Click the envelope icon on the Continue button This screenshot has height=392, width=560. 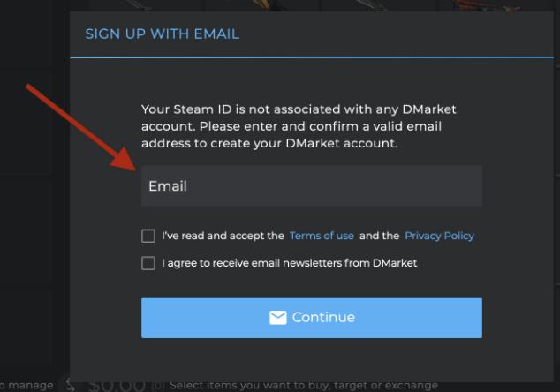click(x=278, y=318)
